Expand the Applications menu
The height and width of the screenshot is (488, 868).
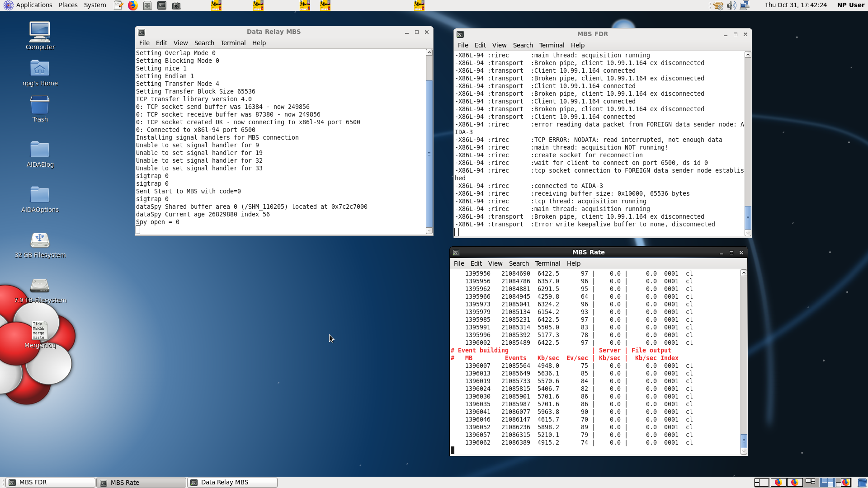28,5
